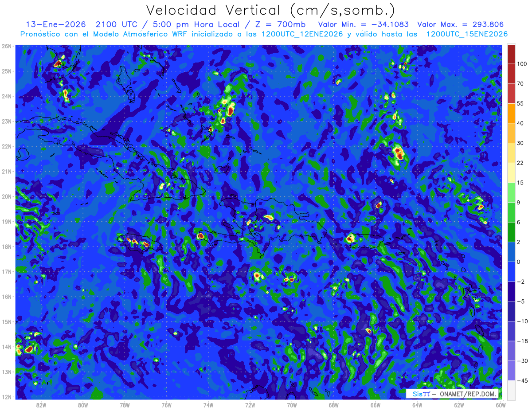Click the latitude label '12N'
Image resolution: width=532 pixels, height=411 pixels.
6,397
